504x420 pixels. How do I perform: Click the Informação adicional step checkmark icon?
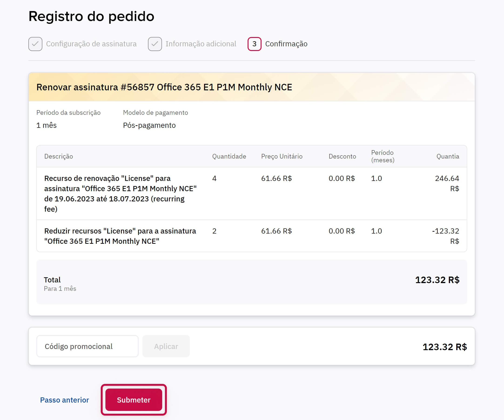point(155,44)
